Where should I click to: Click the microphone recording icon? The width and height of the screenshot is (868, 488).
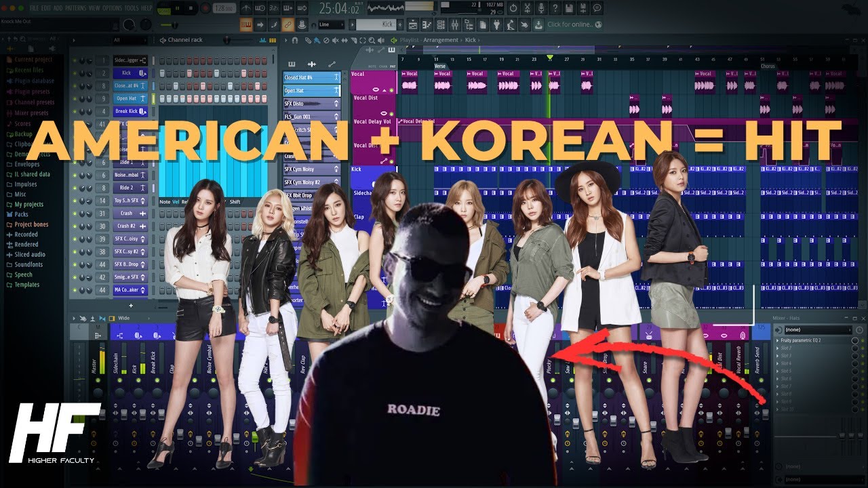[x=541, y=8]
